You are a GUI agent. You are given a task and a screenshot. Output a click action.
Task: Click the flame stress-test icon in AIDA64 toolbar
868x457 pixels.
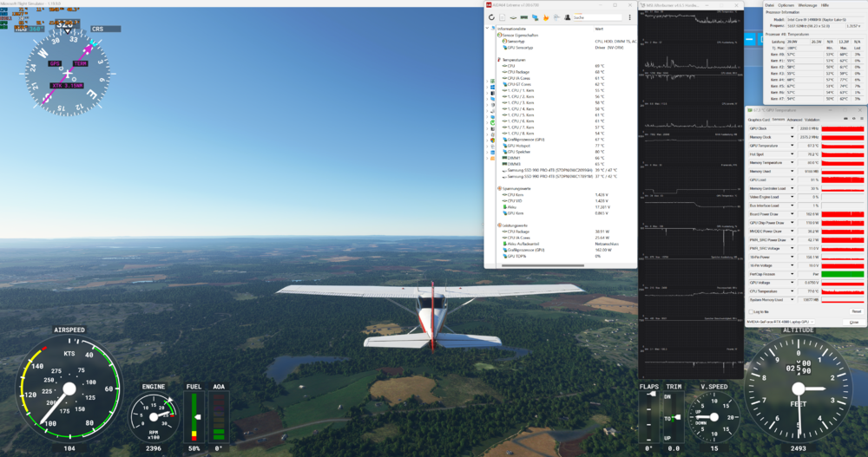pos(545,17)
